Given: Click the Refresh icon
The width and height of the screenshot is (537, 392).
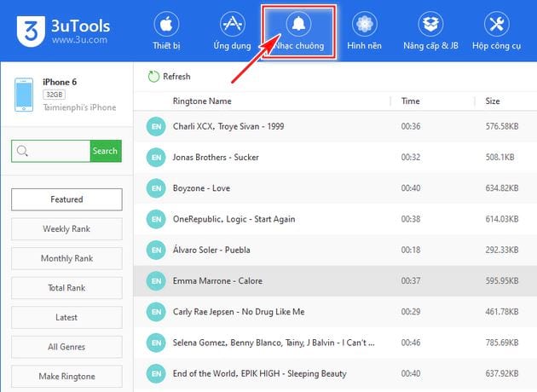Looking at the screenshot, I should click(153, 77).
